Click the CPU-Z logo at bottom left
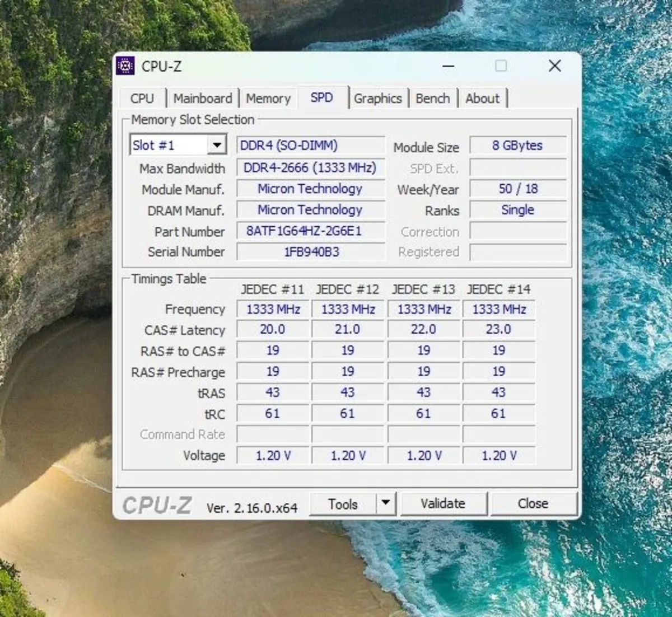This screenshot has width=672, height=617. click(158, 504)
